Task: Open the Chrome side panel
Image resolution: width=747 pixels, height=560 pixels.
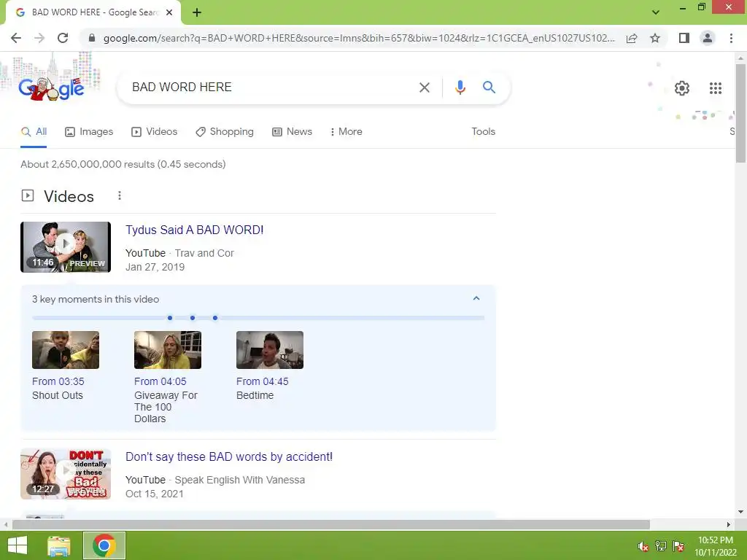Action: (684, 38)
